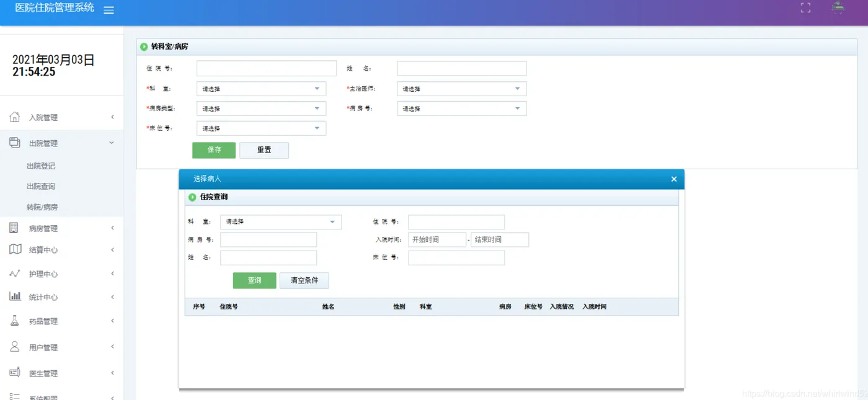Focus the 住院号 field in 住院查询
This screenshot has width=868, height=400.
click(x=456, y=222)
